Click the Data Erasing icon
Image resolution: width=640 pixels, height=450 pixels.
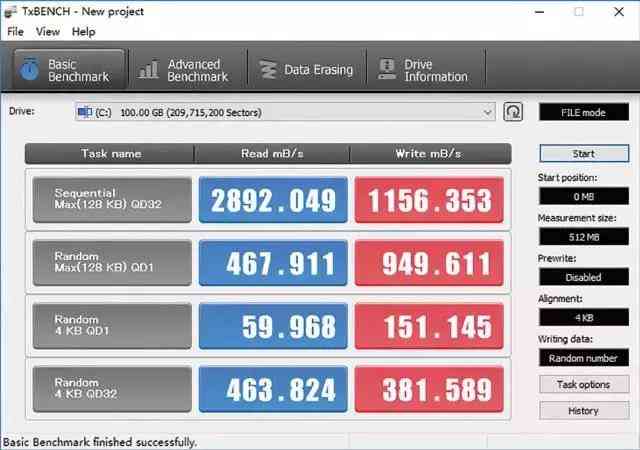click(x=267, y=70)
